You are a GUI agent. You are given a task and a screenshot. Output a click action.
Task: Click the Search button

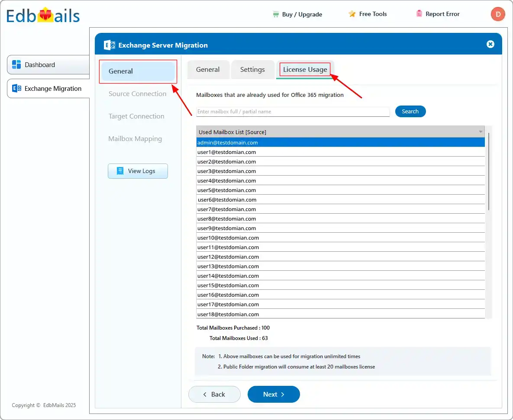(x=410, y=112)
